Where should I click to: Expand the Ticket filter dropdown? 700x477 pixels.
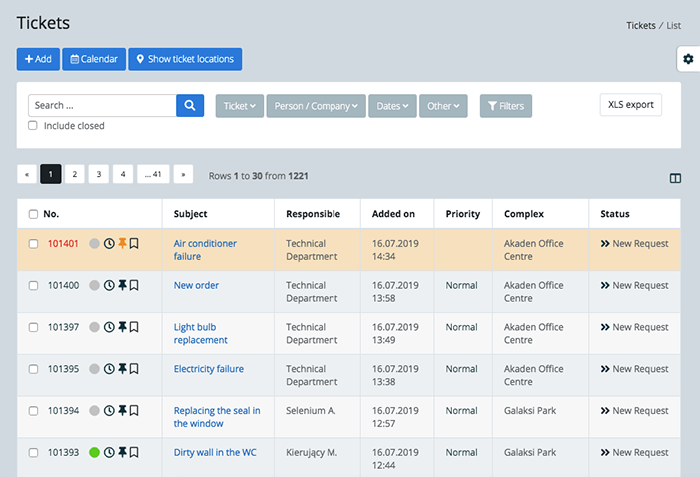[x=240, y=106]
